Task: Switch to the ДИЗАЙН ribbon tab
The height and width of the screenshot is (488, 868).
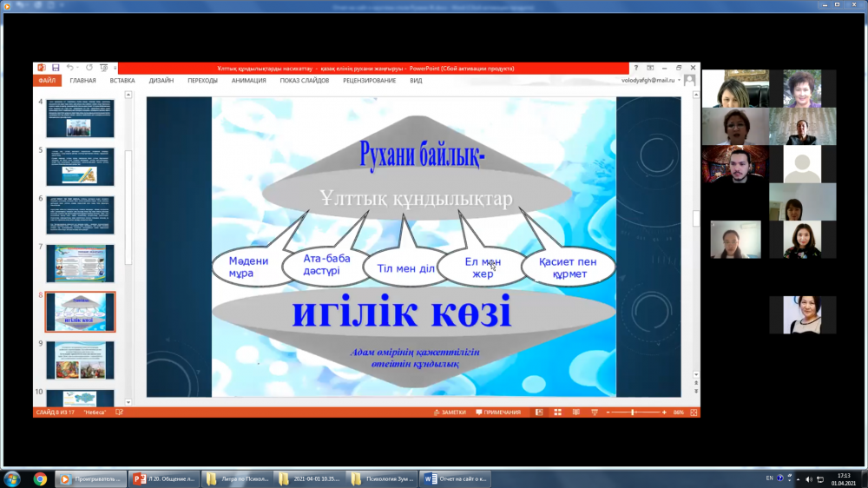Action: click(x=161, y=80)
